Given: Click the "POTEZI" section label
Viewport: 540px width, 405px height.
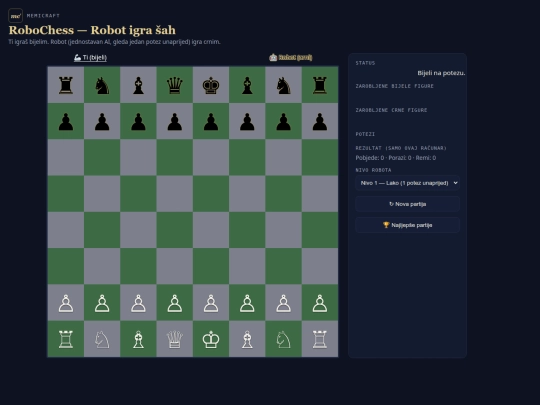Looking at the screenshot, I should click(365, 134).
